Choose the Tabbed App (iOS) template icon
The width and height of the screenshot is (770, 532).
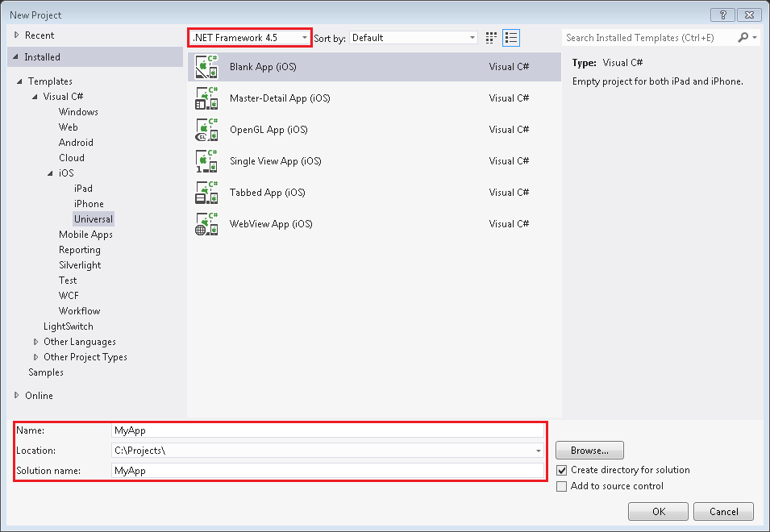tap(206, 193)
